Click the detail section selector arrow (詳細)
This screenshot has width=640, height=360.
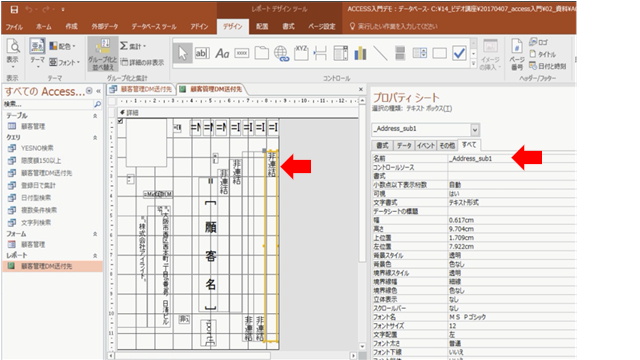[122, 113]
